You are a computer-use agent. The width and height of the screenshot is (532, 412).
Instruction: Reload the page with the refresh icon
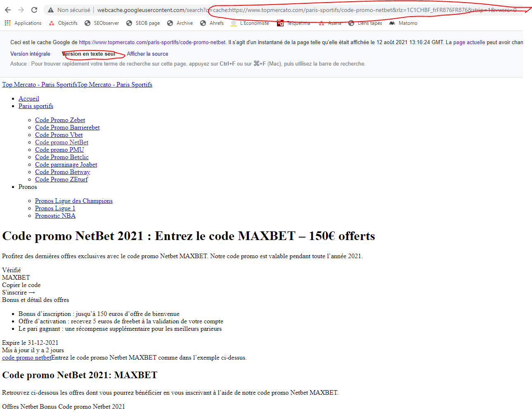34,10
